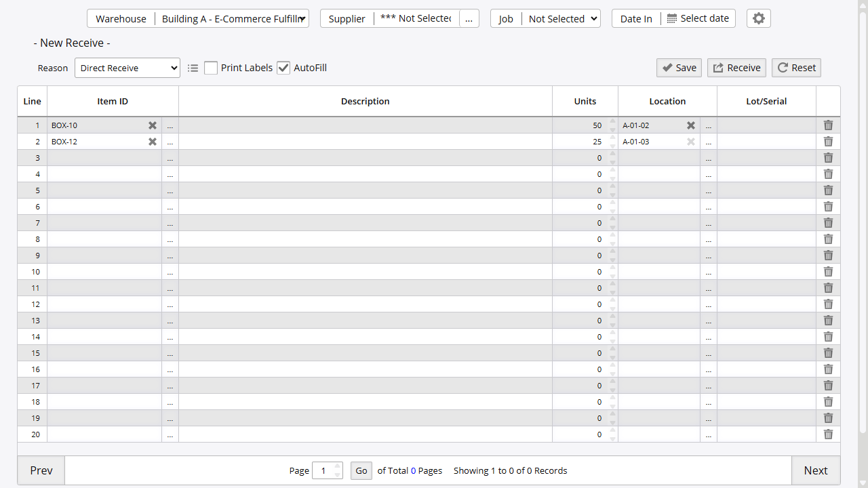Open the Supplier lookup via the ellipsis button
This screenshot has height=488, width=868.
click(x=469, y=18)
